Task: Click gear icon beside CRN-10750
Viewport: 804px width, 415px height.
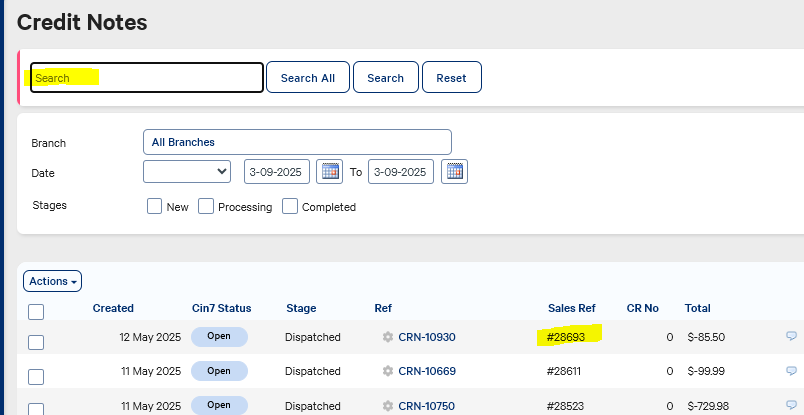Action: [x=388, y=406]
